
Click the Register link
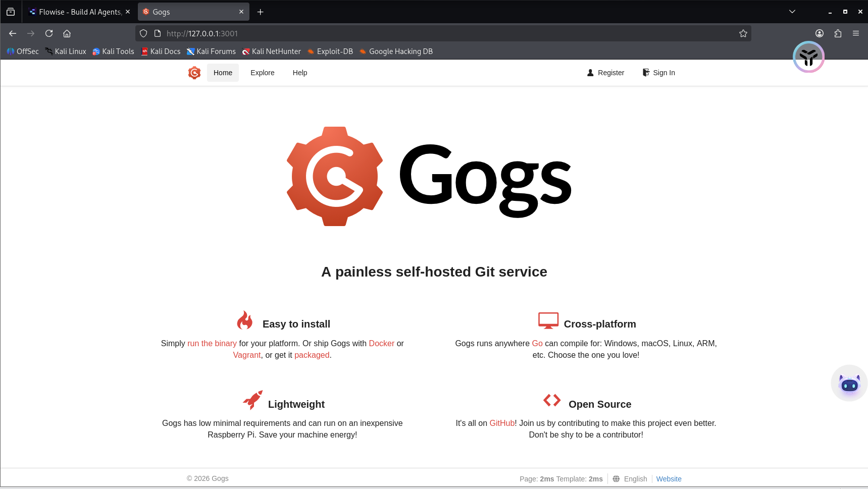tap(605, 73)
